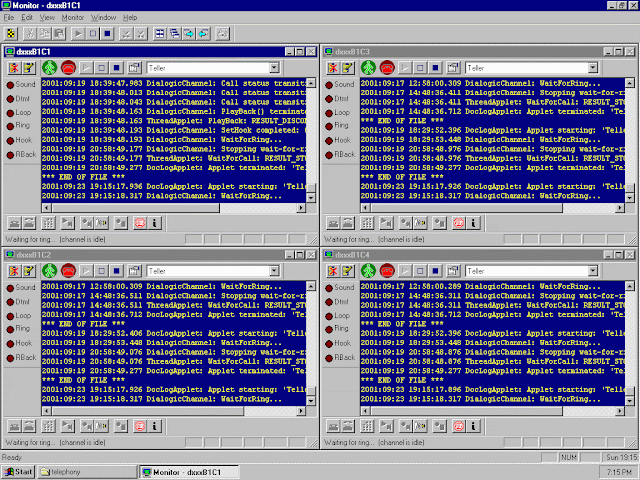Tile windows using the grid icon in main toolbar
The height and width of the screenshot is (480, 640).
pyautogui.click(x=160, y=33)
